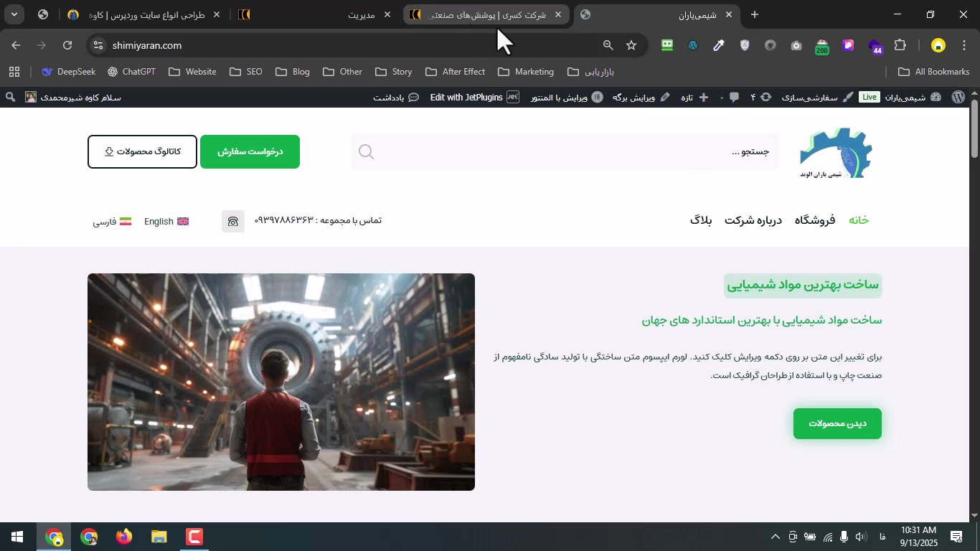Open the zoom magnifier in address bar

pos(608,45)
